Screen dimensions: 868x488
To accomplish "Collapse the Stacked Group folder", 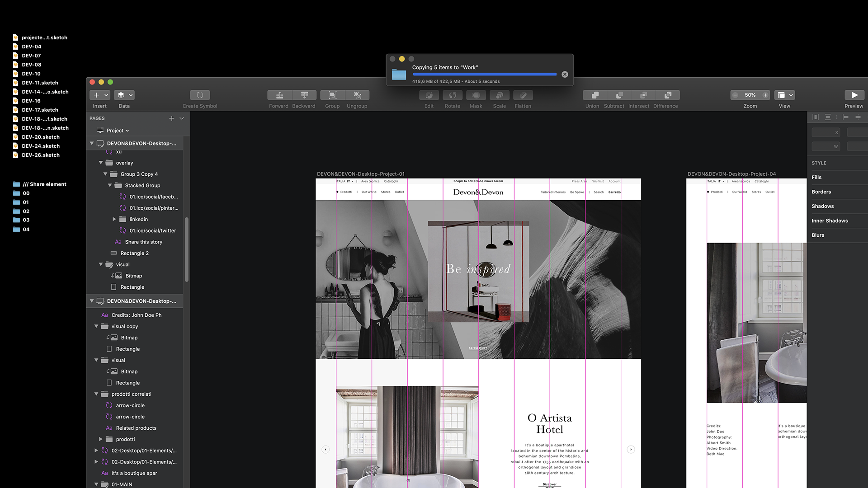I will coord(110,185).
